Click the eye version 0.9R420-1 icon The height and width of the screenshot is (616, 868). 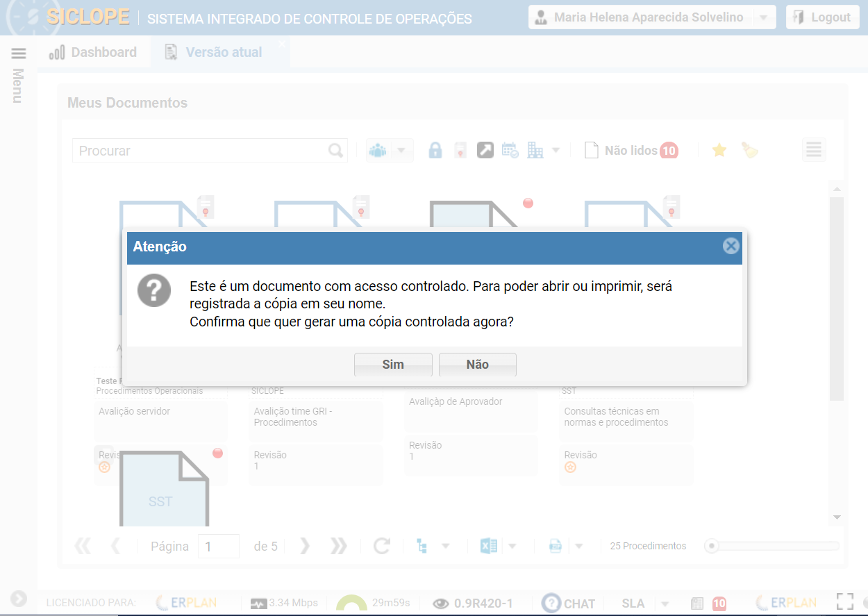pyautogui.click(x=441, y=603)
